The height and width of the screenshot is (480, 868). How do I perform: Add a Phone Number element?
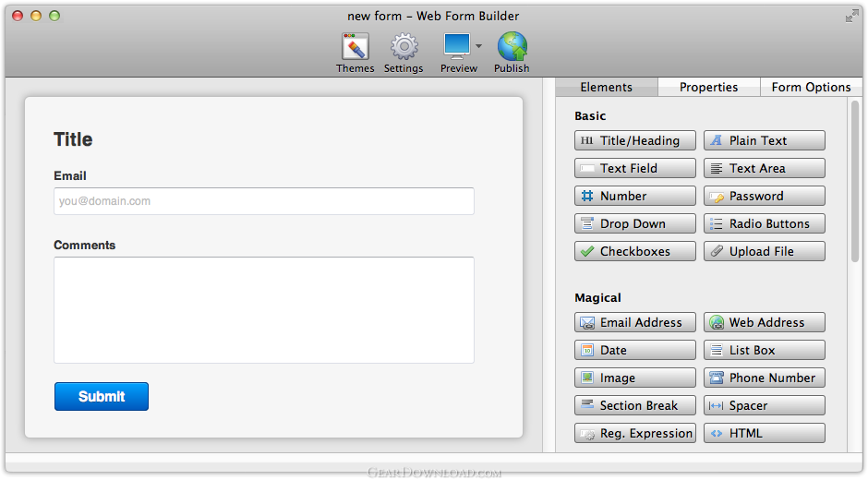coord(765,378)
